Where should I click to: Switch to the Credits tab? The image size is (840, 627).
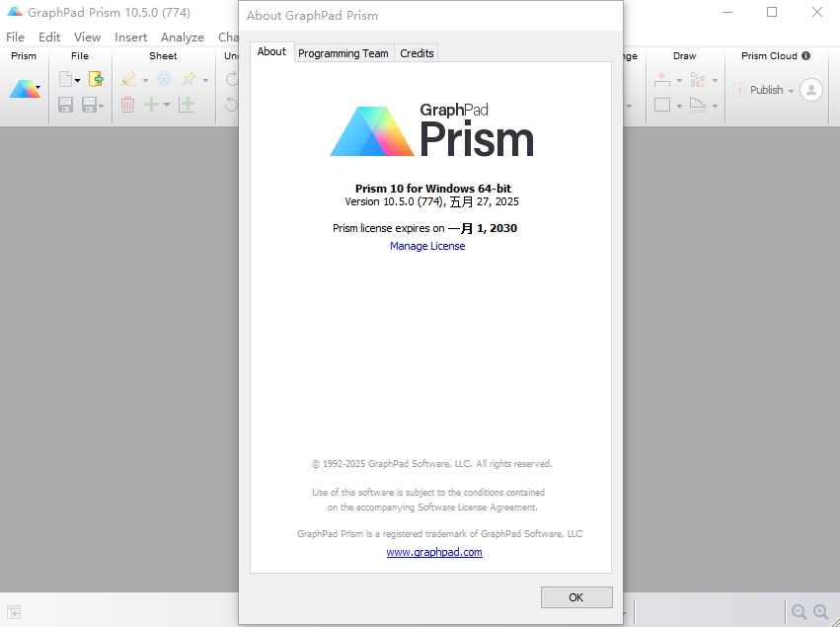click(x=417, y=53)
